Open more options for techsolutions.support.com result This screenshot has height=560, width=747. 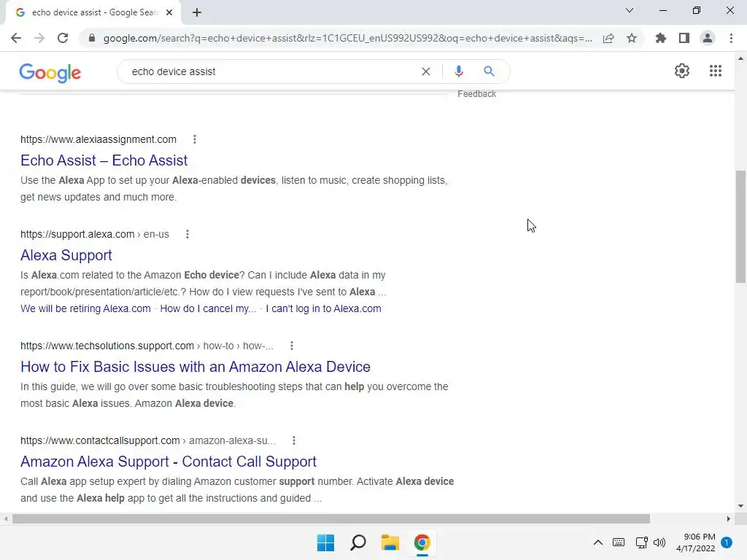pos(292,346)
